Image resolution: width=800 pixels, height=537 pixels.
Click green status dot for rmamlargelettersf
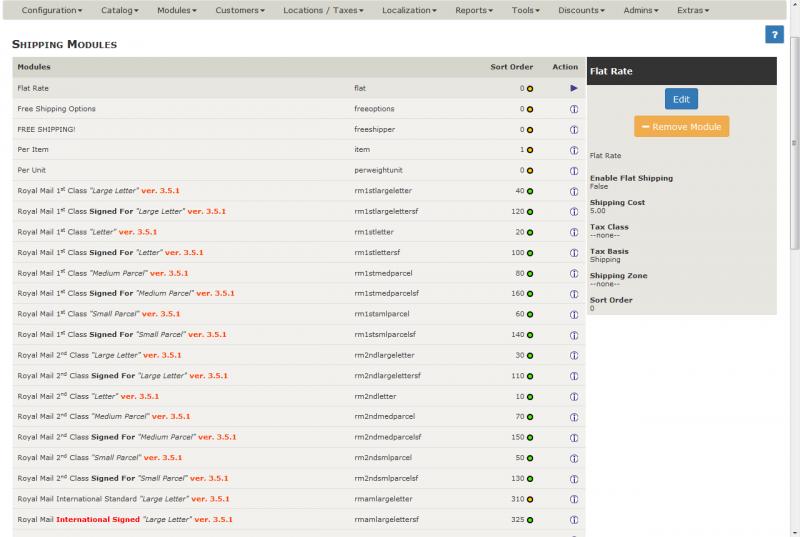coord(530,520)
